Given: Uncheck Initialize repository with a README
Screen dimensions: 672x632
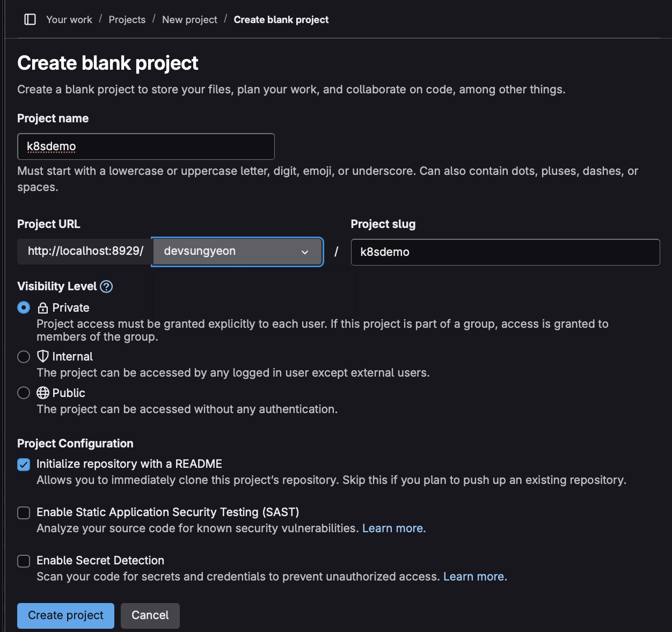Looking at the screenshot, I should (x=24, y=465).
